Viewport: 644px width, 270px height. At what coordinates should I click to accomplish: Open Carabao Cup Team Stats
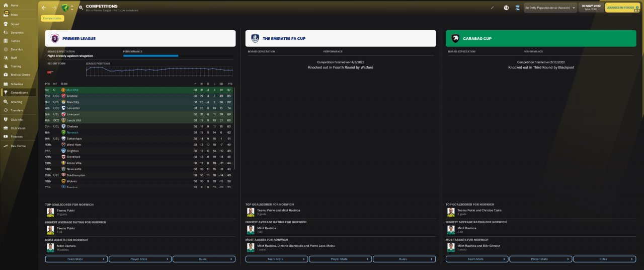click(x=476, y=259)
